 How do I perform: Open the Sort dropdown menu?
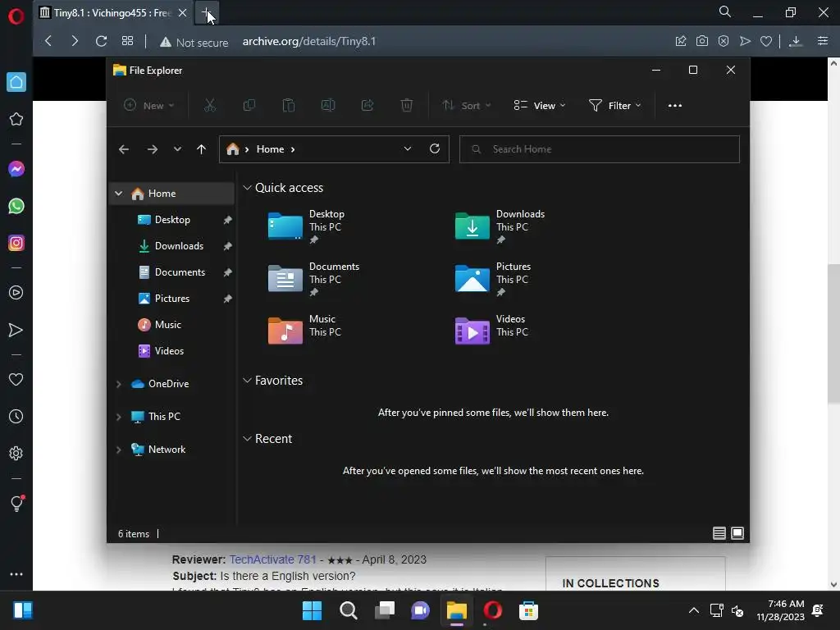(x=466, y=106)
